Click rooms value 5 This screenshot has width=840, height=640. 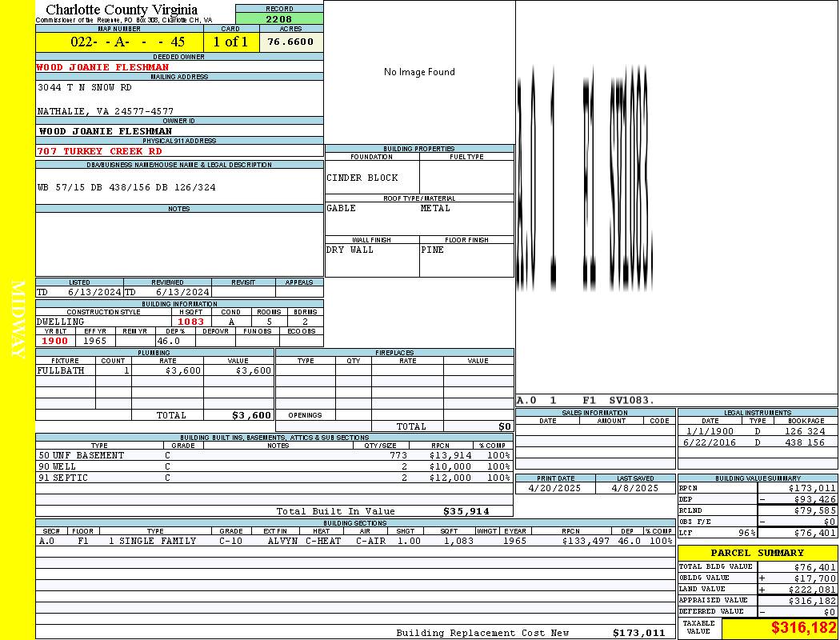tap(270, 322)
